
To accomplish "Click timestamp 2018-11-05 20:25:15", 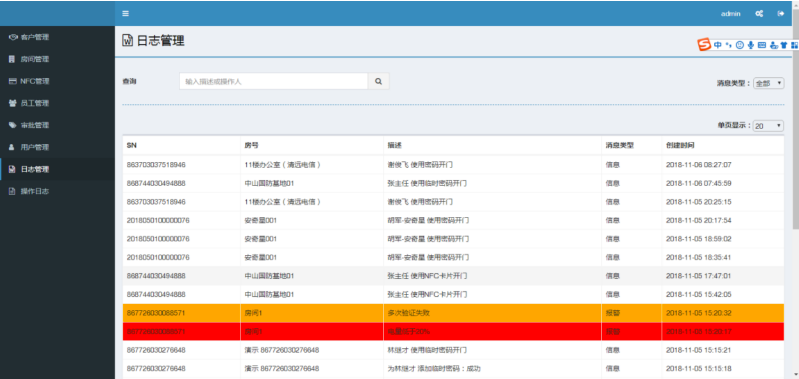I will 699,202.
